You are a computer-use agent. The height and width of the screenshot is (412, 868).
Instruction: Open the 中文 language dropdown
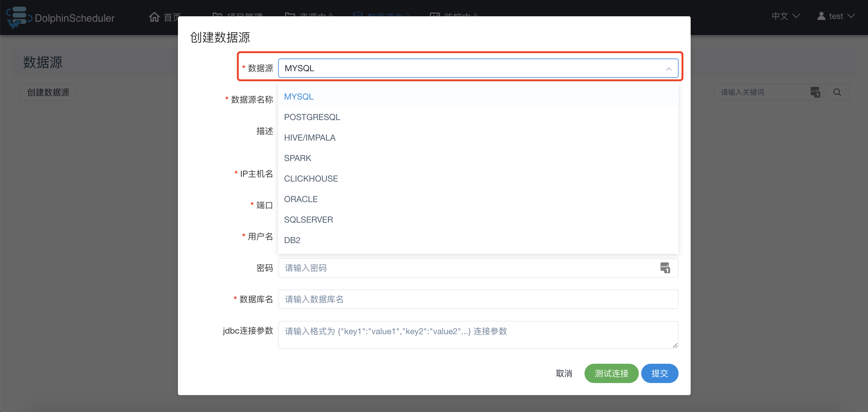click(785, 16)
